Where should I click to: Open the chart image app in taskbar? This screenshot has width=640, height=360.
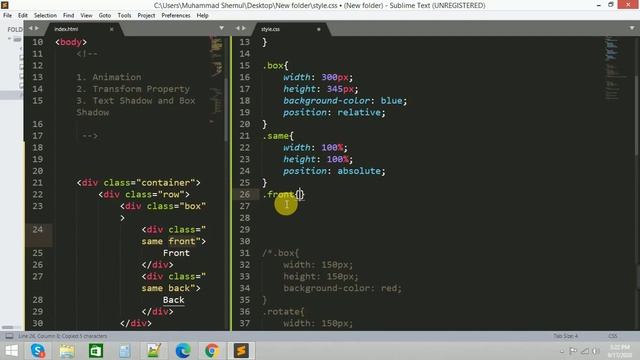pos(154,351)
